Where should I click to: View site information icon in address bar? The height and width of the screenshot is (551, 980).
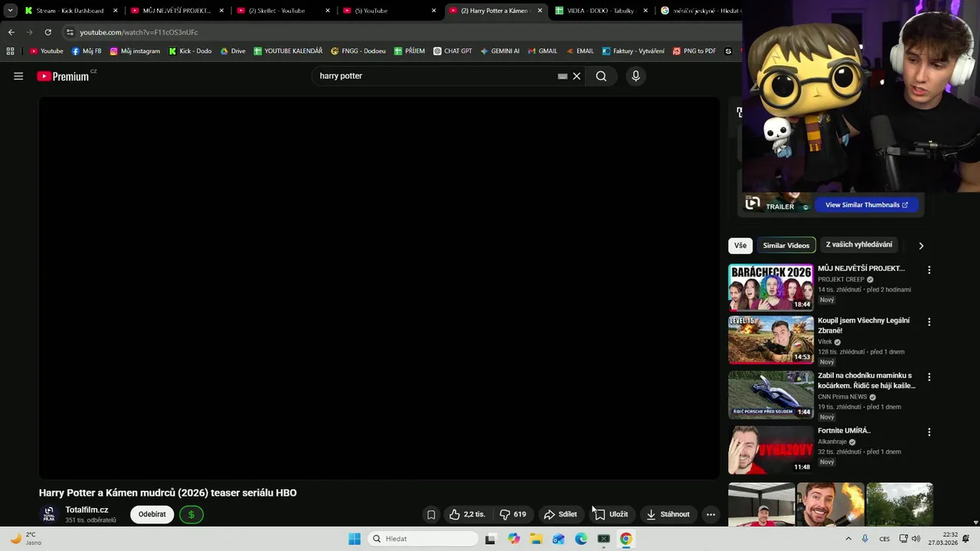tap(70, 32)
